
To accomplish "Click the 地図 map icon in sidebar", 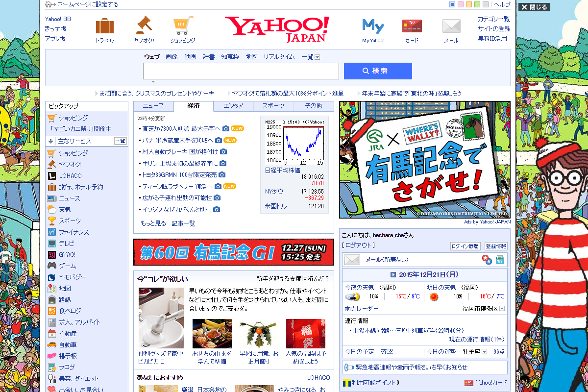I will (52, 288).
